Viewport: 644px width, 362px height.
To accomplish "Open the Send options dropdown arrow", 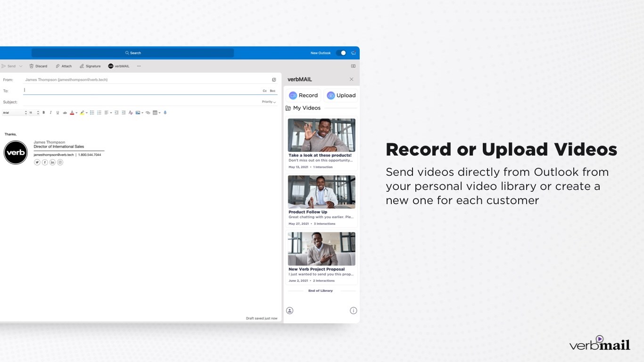I will point(21,66).
